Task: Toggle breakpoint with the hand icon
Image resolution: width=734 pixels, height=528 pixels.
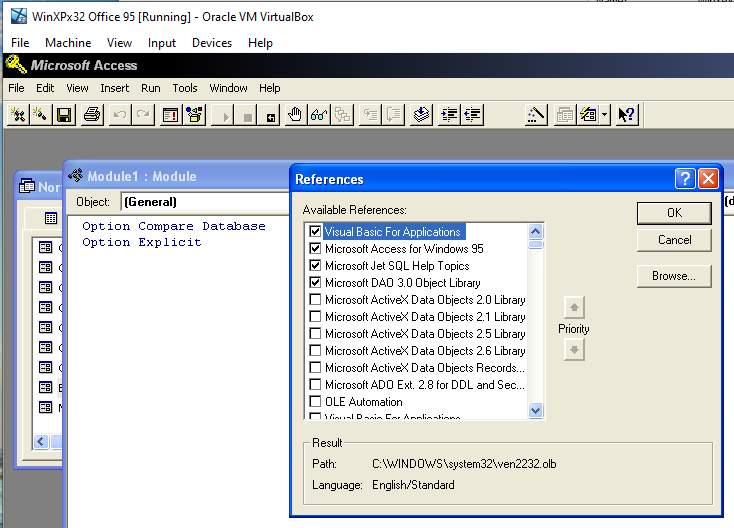Action: (x=295, y=115)
